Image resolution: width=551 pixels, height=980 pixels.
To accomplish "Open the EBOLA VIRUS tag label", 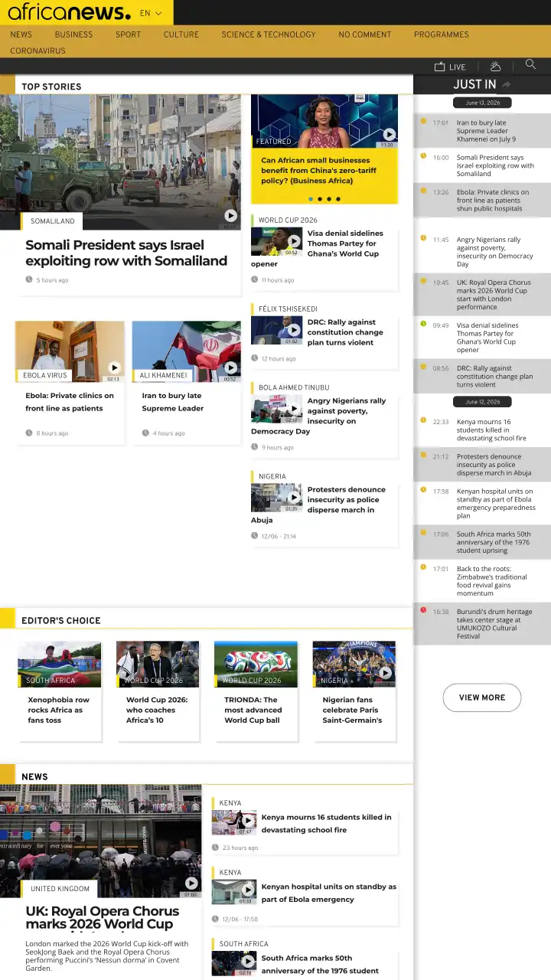I will coord(45,376).
